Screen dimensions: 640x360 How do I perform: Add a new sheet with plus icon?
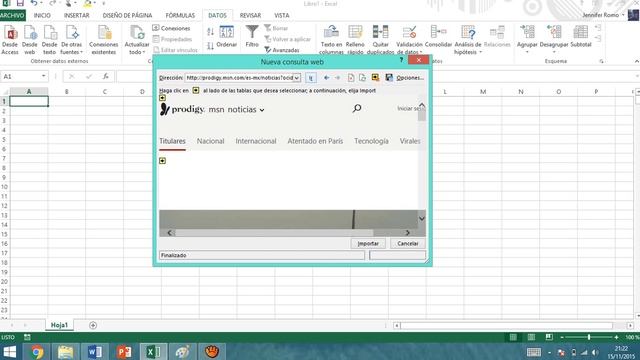[93, 325]
